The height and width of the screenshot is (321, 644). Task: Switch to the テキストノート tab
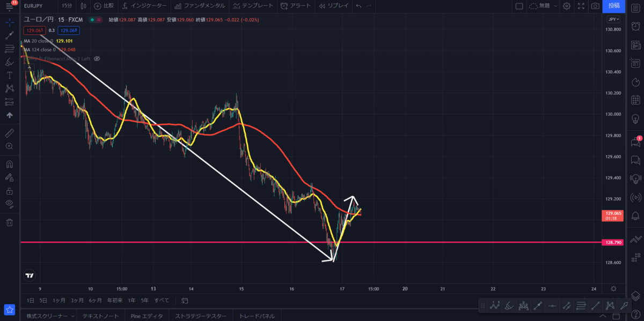click(x=100, y=316)
